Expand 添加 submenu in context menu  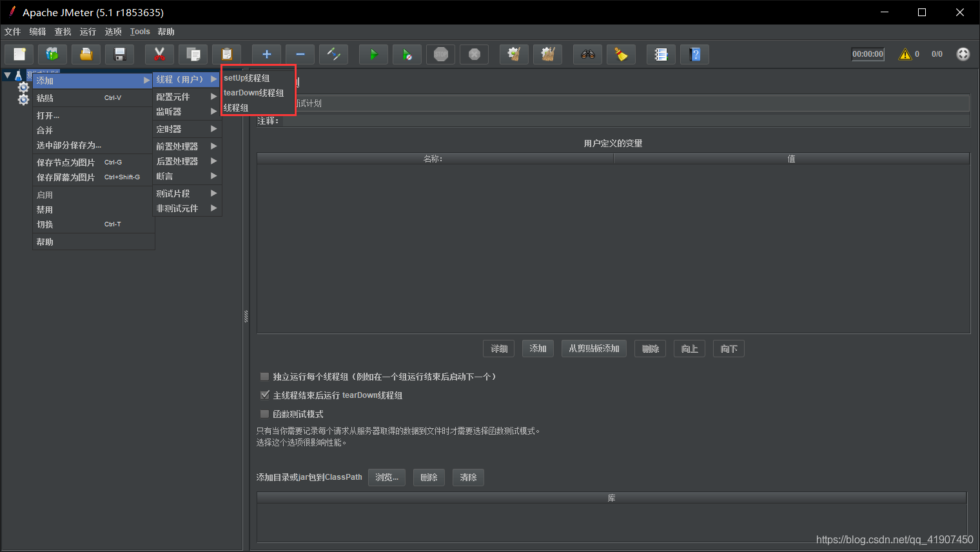pyautogui.click(x=93, y=81)
